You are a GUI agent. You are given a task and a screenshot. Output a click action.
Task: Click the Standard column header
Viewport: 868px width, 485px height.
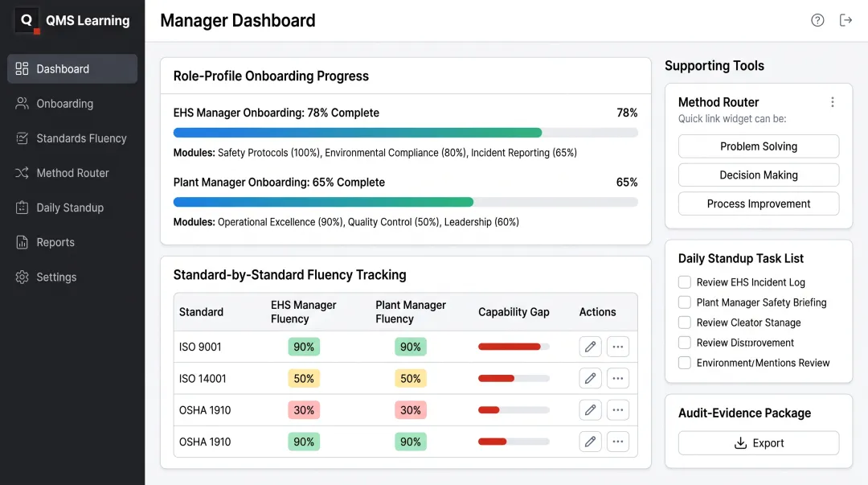[x=201, y=312]
